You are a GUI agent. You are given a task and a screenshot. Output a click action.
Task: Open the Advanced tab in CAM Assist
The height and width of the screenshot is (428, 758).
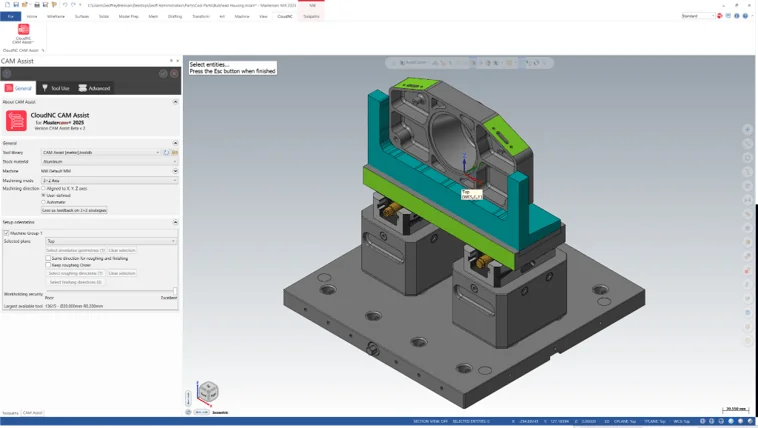[94, 88]
